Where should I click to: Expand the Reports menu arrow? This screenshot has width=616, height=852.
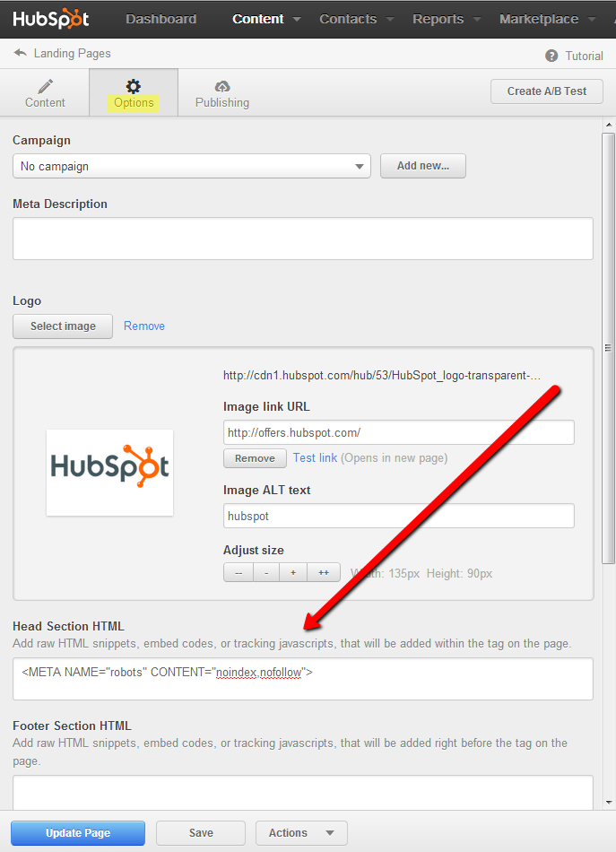477,20
